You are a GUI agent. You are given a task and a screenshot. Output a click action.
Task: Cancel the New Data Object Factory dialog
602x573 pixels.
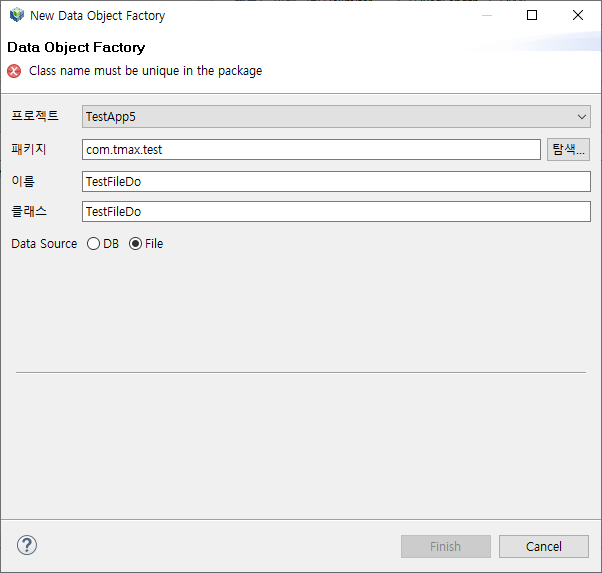544,546
